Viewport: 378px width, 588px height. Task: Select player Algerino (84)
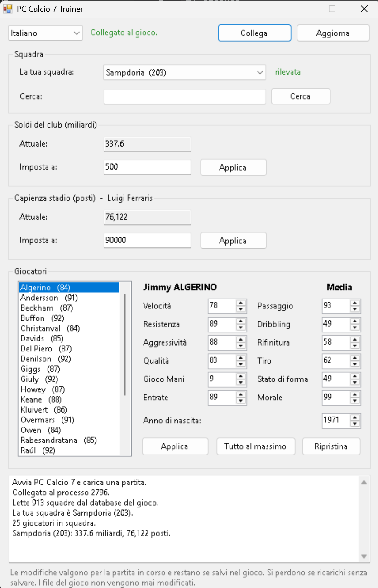(68, 288)
